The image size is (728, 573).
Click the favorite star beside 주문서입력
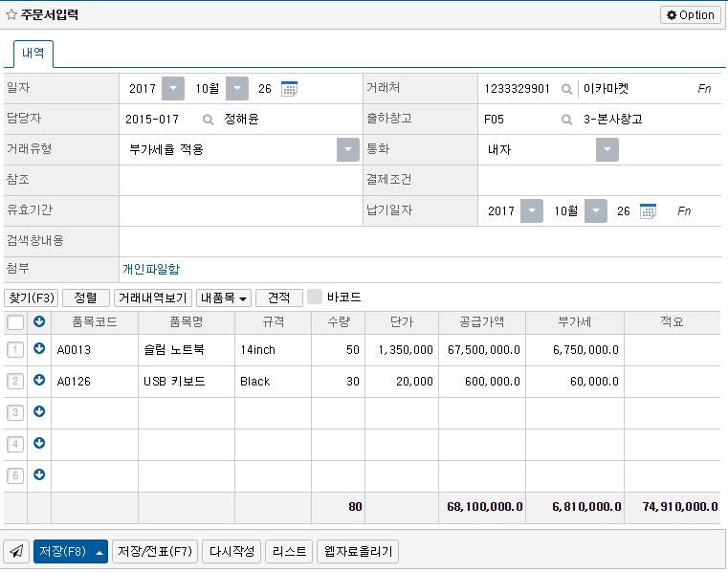tap(11, 15)
